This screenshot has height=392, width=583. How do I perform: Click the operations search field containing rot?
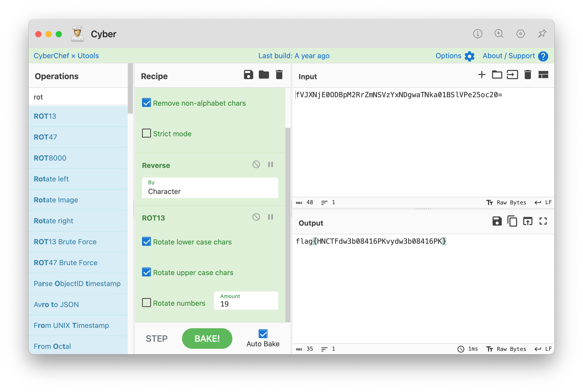[x=78, y=97]
